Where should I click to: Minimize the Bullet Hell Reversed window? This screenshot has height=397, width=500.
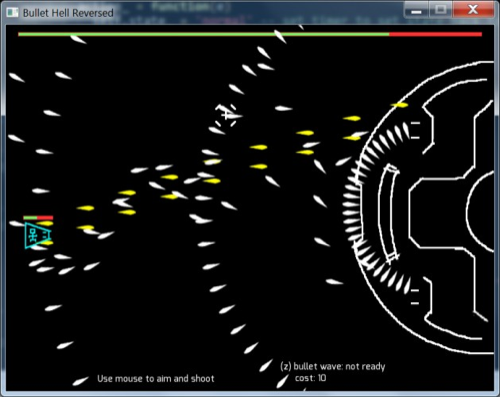click(x=416, y=10)
